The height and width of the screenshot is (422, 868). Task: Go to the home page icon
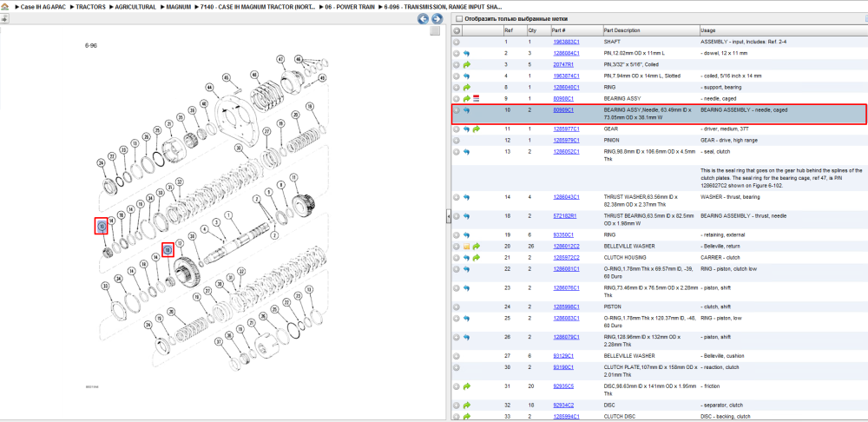[x=4, y=7]
